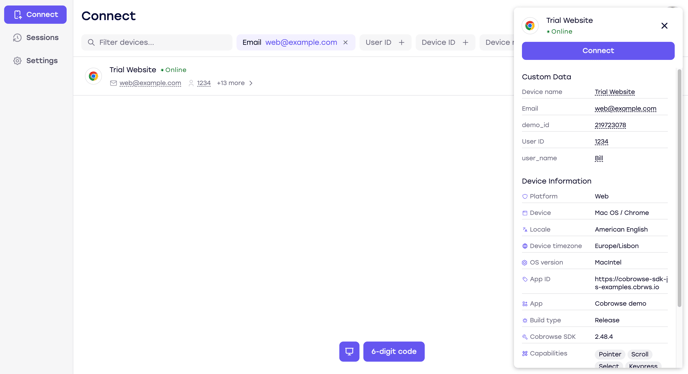Viewport: 688px width, 374px height.
Task: Click the screen share monitor icon button
Action: tap(349, 352)
